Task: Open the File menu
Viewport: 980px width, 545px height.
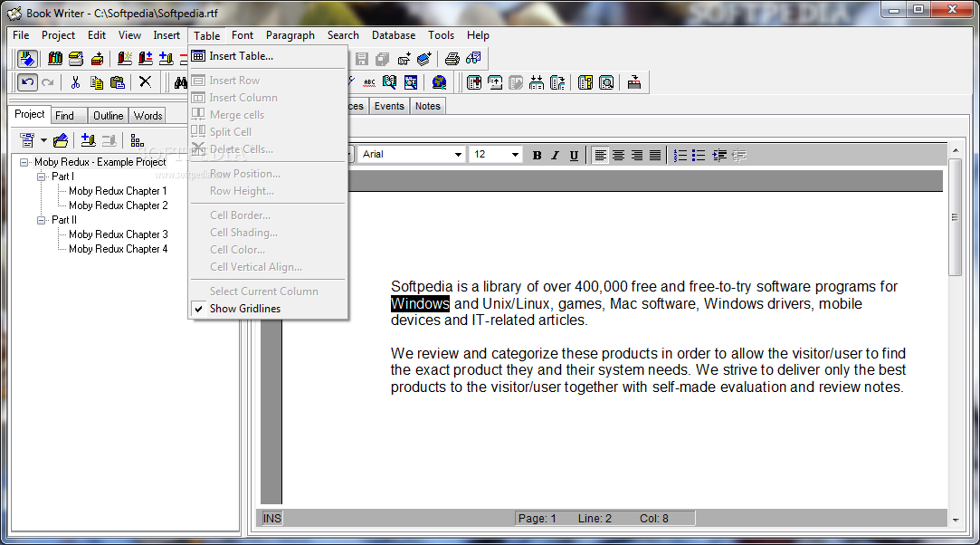Action: click(21, 35)
